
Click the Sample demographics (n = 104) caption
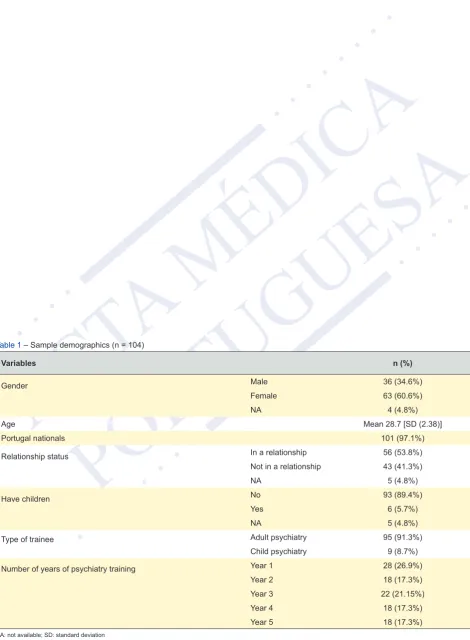click(87, 345)
